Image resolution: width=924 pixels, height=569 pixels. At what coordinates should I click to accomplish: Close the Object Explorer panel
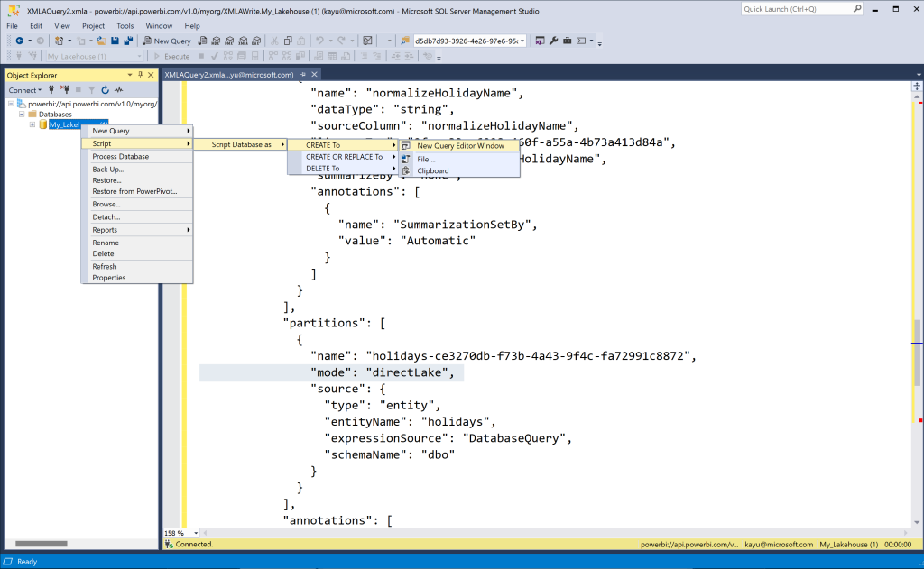(x=151, y=75)
